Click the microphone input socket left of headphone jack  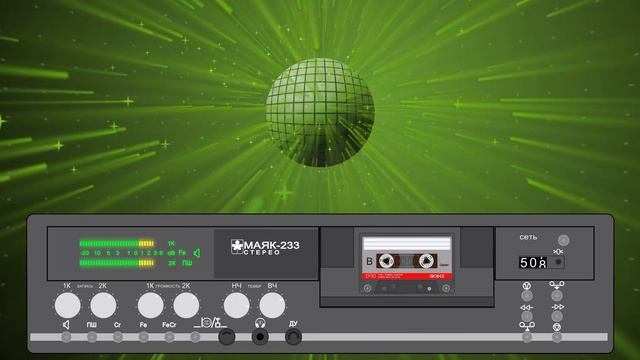[227, 337]
